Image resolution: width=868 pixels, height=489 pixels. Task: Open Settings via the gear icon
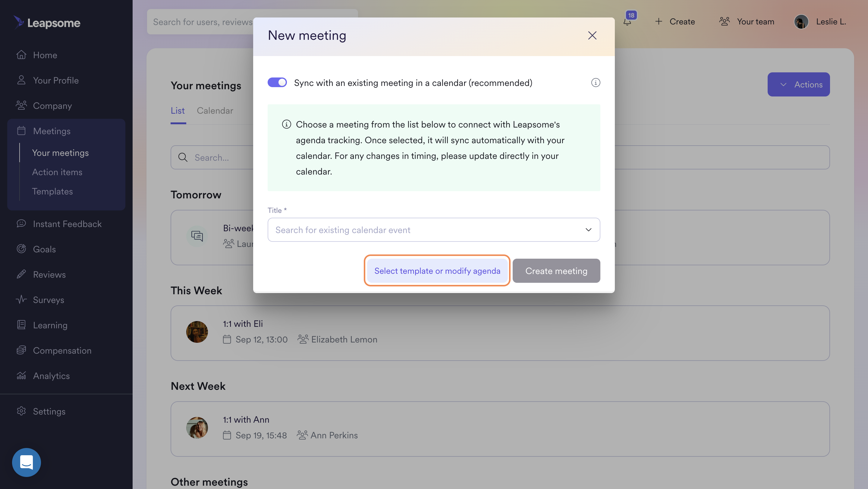[x=21, y=411]
